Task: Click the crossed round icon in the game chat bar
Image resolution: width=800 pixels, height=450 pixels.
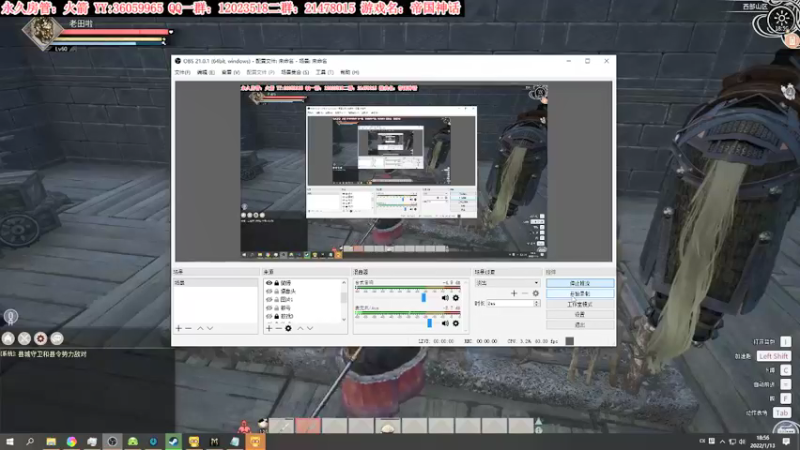Action: tap(24, 338)
